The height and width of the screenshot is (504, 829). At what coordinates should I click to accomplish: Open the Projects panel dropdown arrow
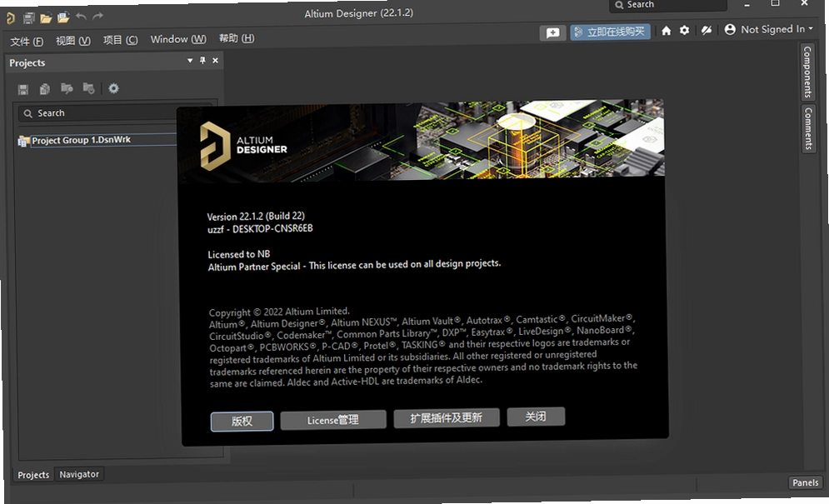point(190,61)
